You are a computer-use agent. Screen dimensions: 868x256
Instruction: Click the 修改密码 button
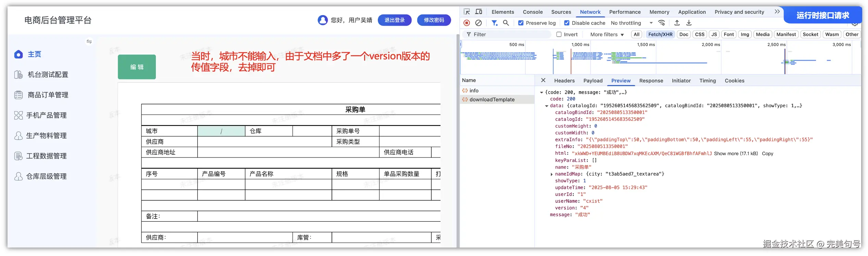coord(434,20)
